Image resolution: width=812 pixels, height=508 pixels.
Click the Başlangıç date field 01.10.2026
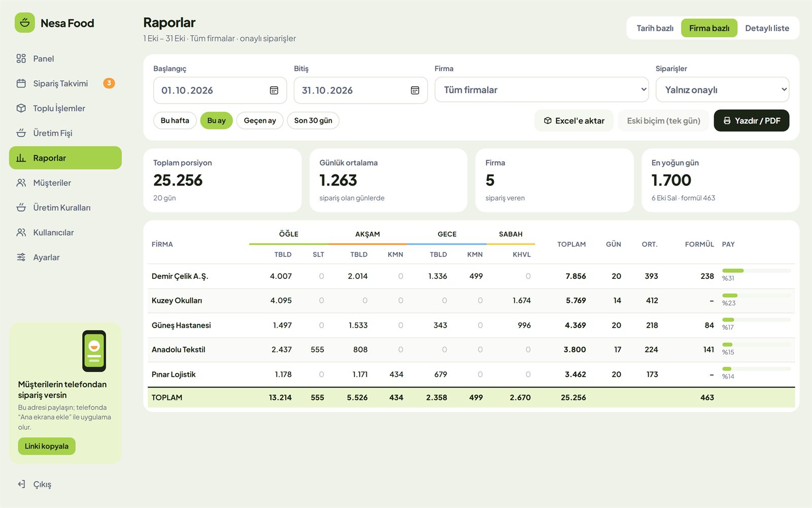pyautogui.click(x=220, y=90)
